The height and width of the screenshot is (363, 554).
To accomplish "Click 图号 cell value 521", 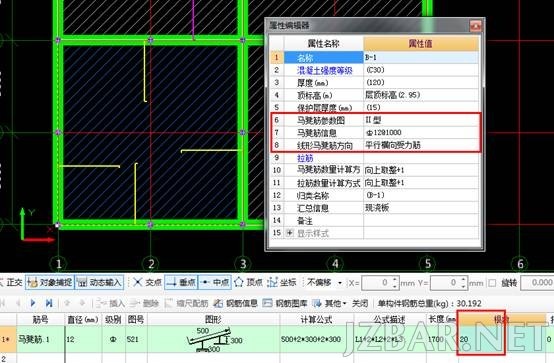I will (x=136, y=339).
